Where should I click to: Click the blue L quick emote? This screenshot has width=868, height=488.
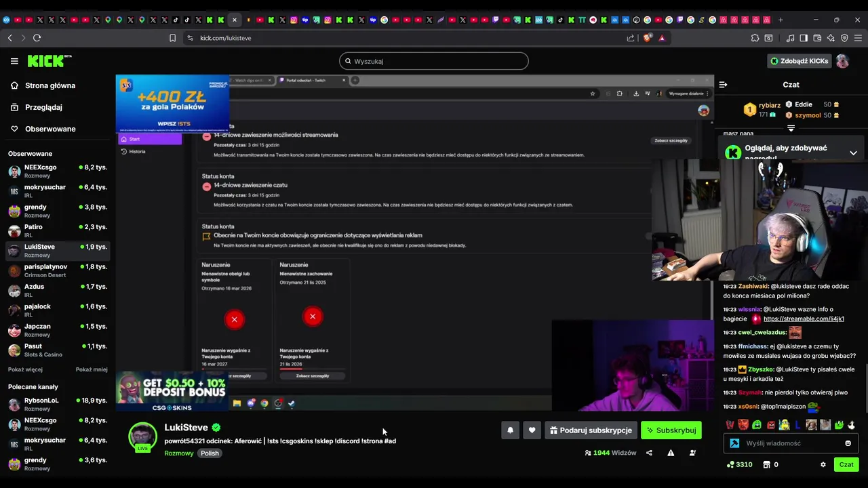pos(797,425)
